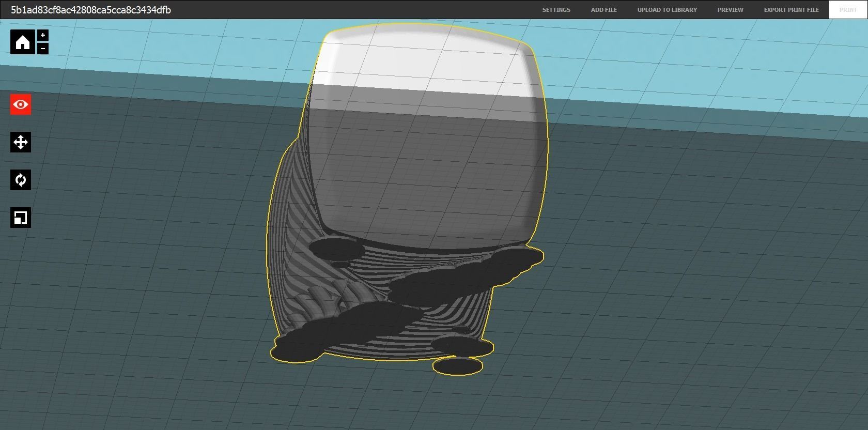Click Export Print File
The height and width of the screenshot is (430, 868).
(792, 10)
